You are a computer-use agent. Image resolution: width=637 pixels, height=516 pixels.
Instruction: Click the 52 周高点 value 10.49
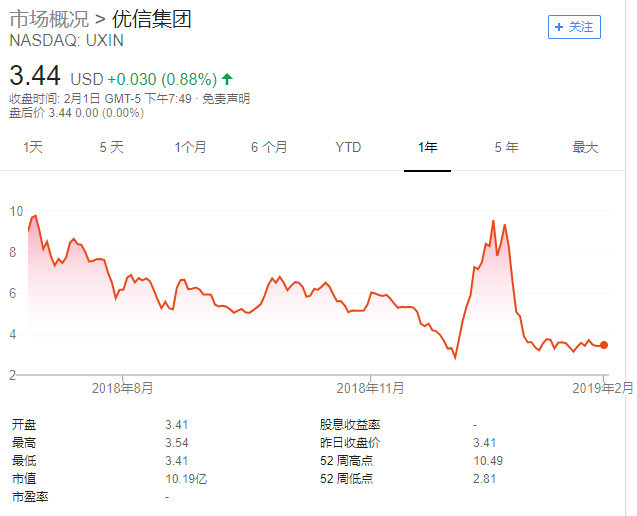[x=488, y=461]
